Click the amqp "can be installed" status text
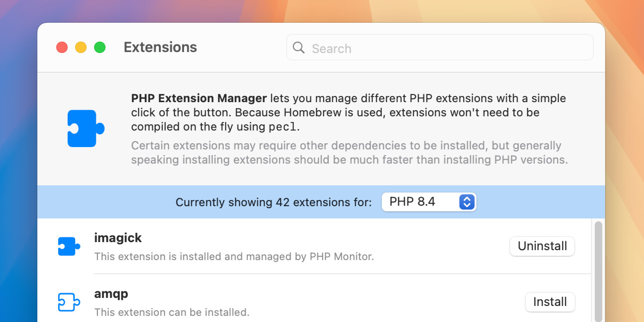 point(171,313)
